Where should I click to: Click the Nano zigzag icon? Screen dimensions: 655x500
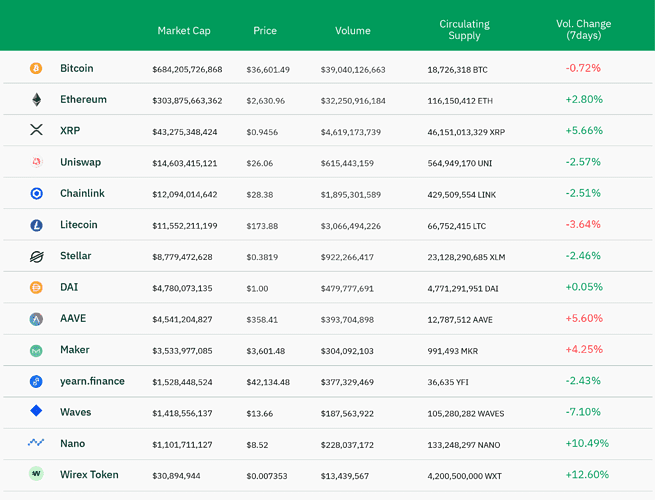click(x=36, y=442)
